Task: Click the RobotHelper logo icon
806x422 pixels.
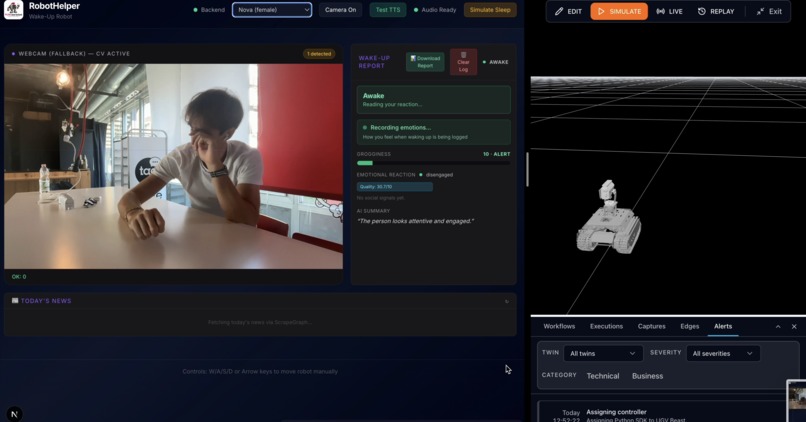Action: point(13,10)
